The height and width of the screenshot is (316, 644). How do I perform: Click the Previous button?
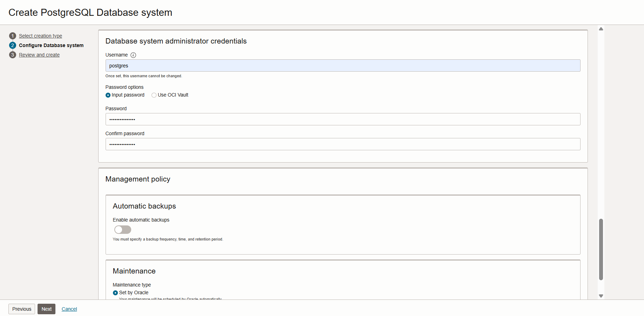[x=22, y=309]
